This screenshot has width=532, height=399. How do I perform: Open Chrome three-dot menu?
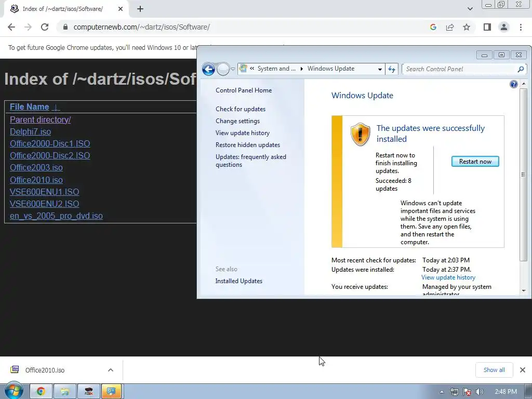click(x=521, y=27)
